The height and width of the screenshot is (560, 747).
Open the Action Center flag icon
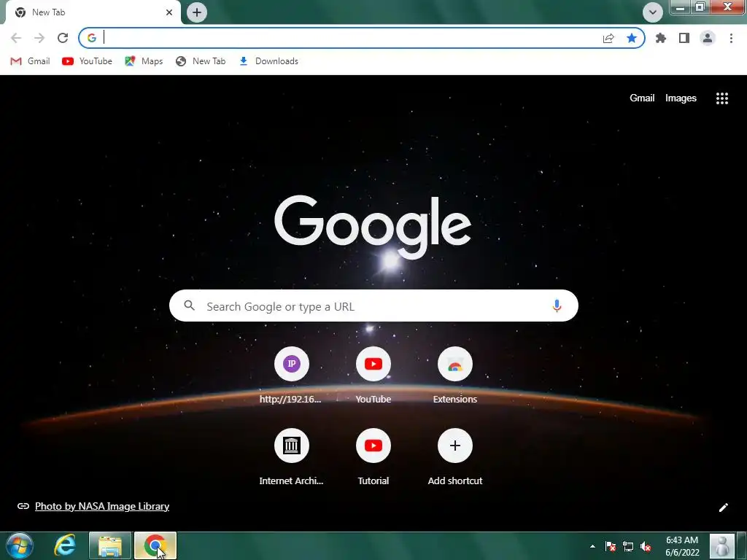[611, 546]
